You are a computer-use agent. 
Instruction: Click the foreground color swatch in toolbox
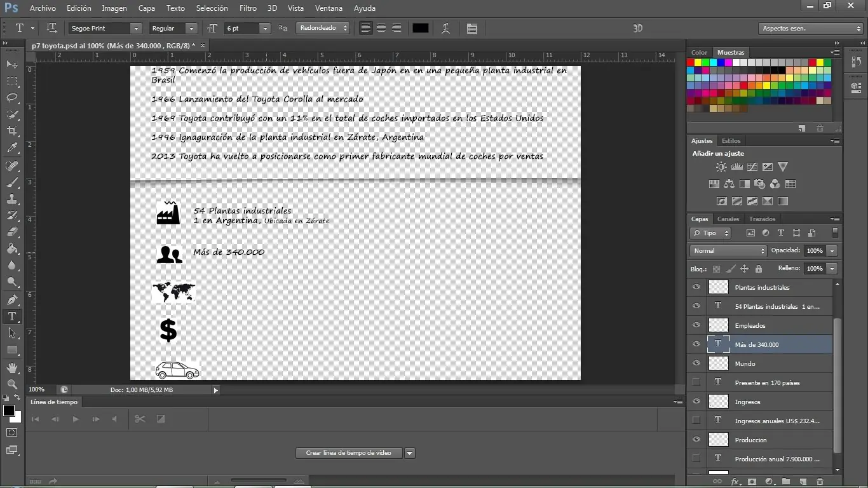(9, 410)
